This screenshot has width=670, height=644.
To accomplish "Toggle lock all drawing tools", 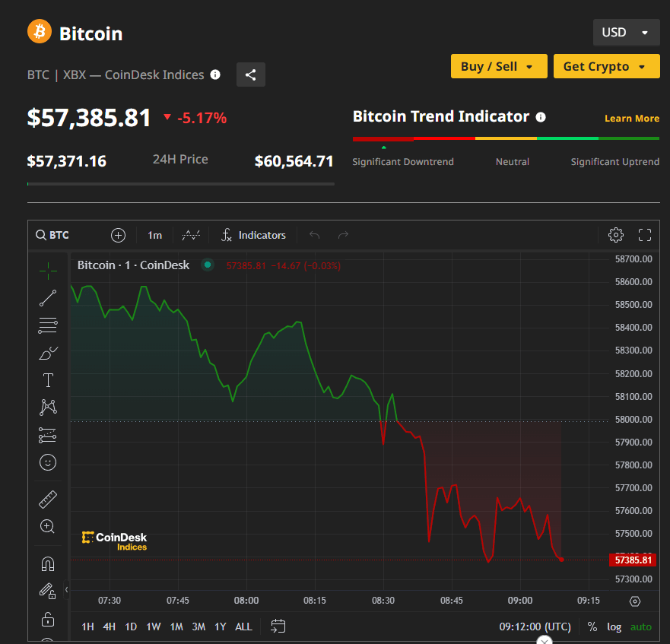I will click(48, 619).
